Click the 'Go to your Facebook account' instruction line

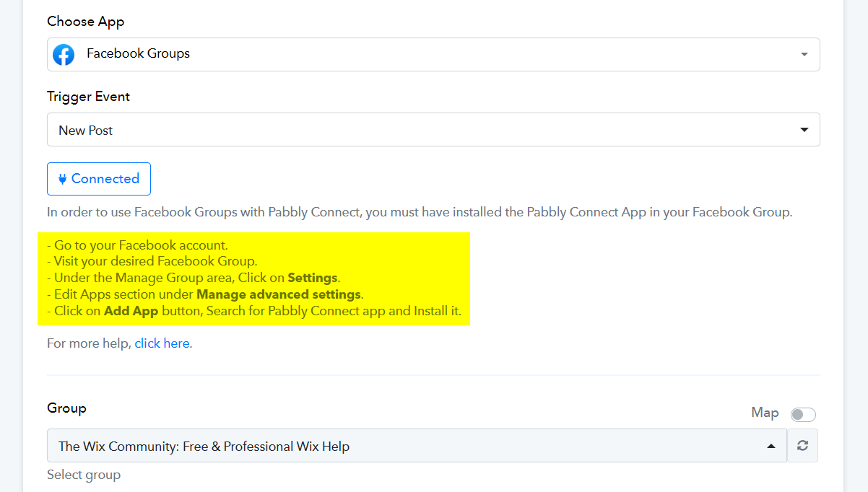click(x=137, y=245)
